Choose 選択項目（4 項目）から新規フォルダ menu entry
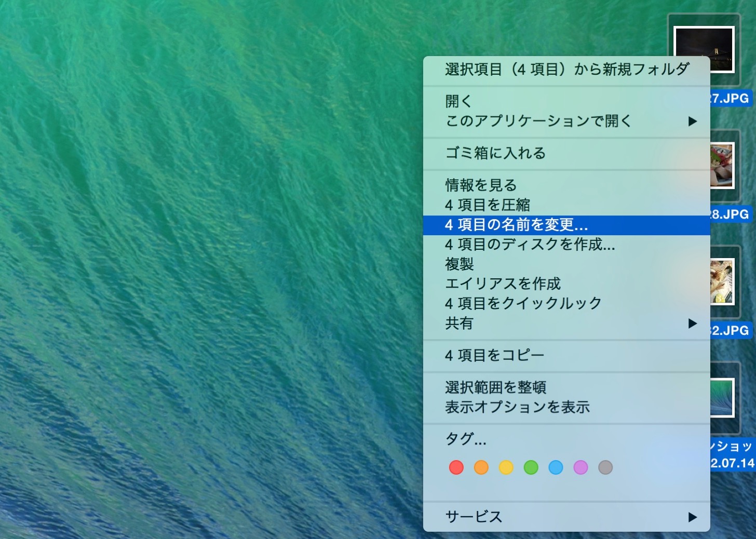Screen dimensions: 756x539 point(566,69)
